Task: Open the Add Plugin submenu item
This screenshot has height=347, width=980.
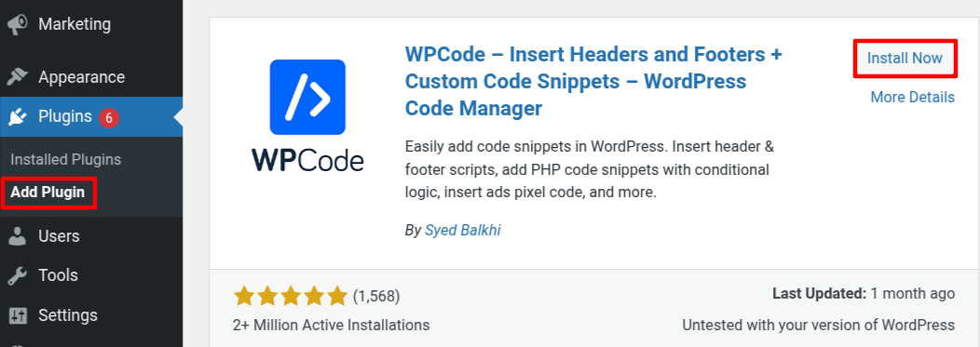Action: click(48, 193)
